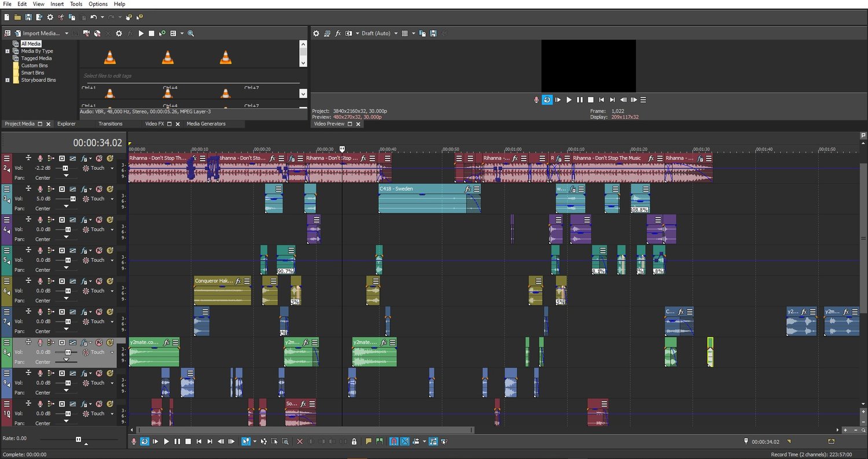
Task: Expand the Media By Type tree node
Action: 8,51
